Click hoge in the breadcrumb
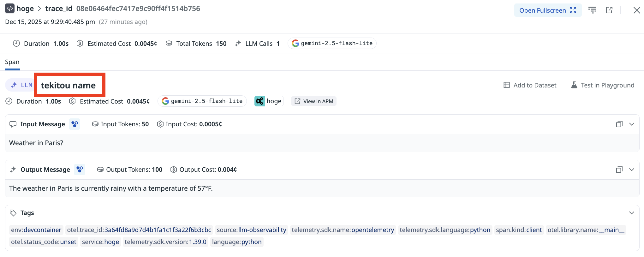 click(x=25, y=9)
